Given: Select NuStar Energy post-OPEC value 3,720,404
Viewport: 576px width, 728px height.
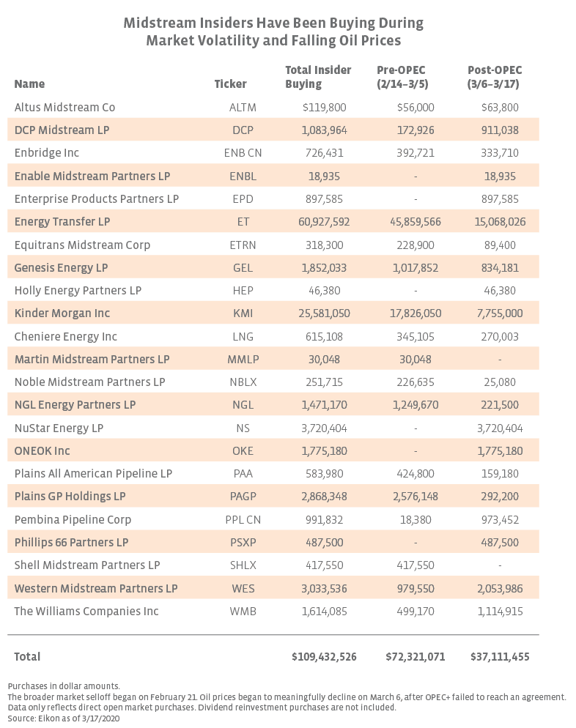Looking at the screenshot, I should click(x=500, y=428).
